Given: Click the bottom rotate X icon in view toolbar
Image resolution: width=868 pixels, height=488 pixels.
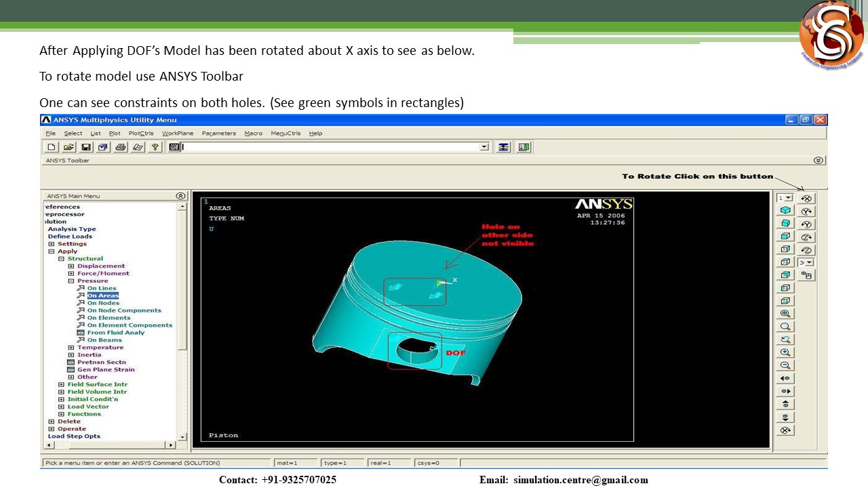Looking at the screenshot, I should 785,430.
